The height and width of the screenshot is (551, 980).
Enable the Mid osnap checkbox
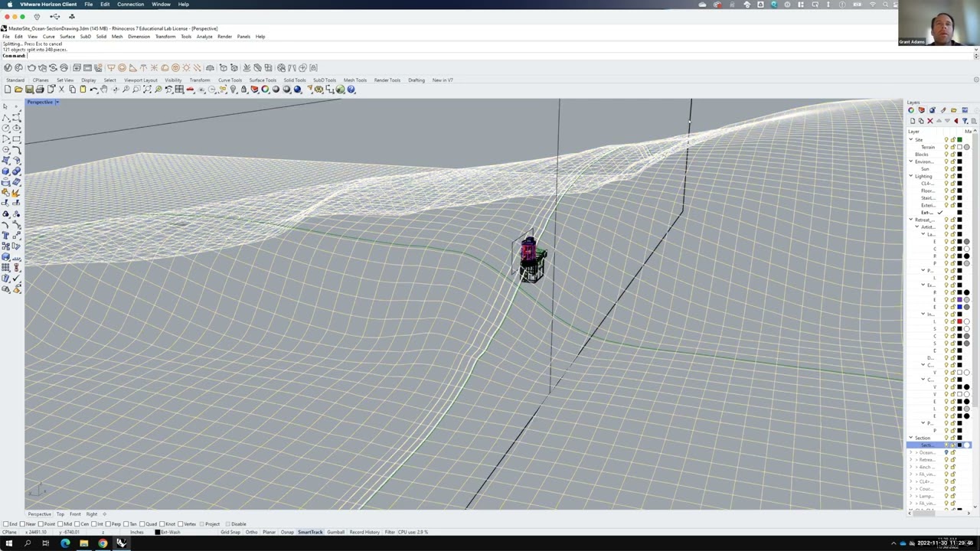point(60,524)
